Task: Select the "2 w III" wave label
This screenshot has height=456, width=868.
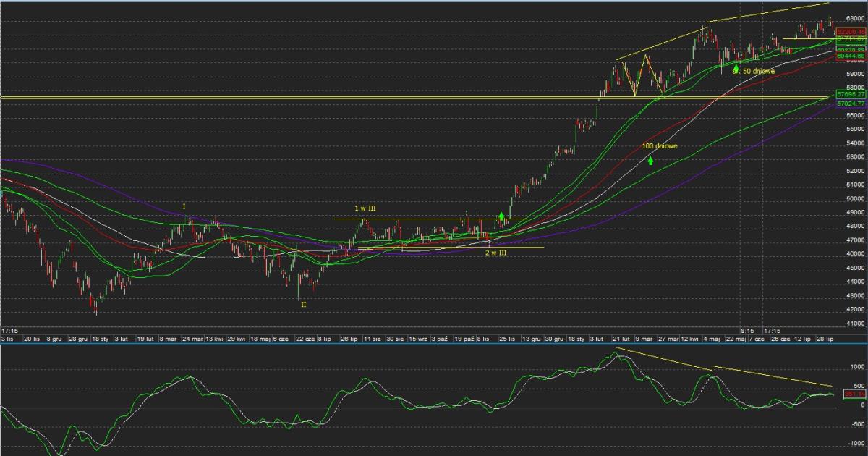Action: coord(496,253)
